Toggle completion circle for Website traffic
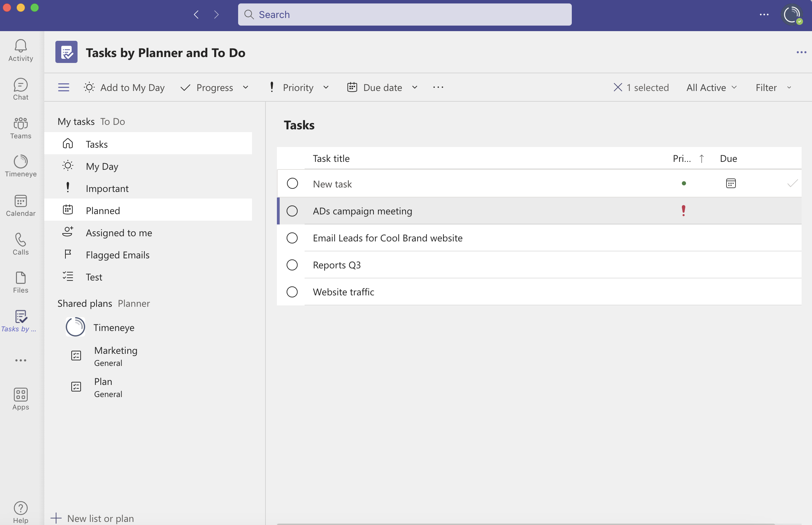Viewport: 812px width, 525px height. [292, 292]
